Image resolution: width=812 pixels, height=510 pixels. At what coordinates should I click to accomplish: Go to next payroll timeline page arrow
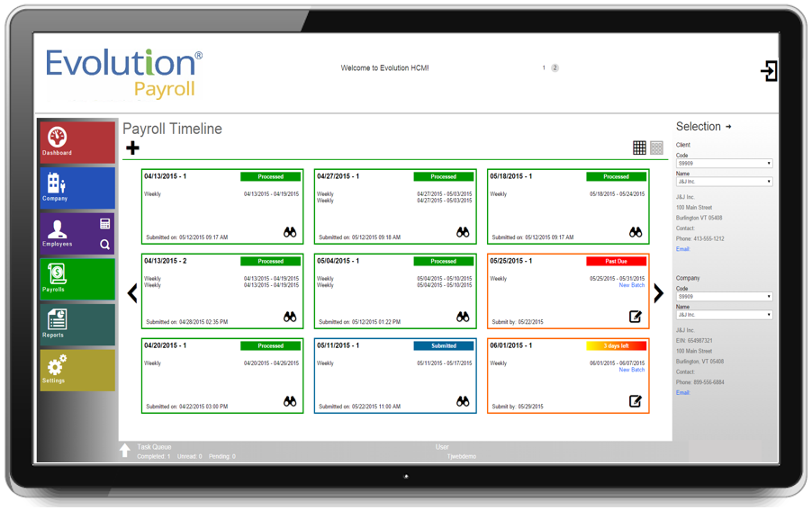click(x=658, y=293)
